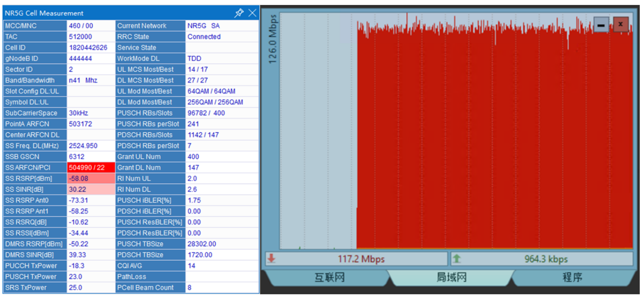Click the SS RSRQ value -10.62

click(x=79, y=222)
